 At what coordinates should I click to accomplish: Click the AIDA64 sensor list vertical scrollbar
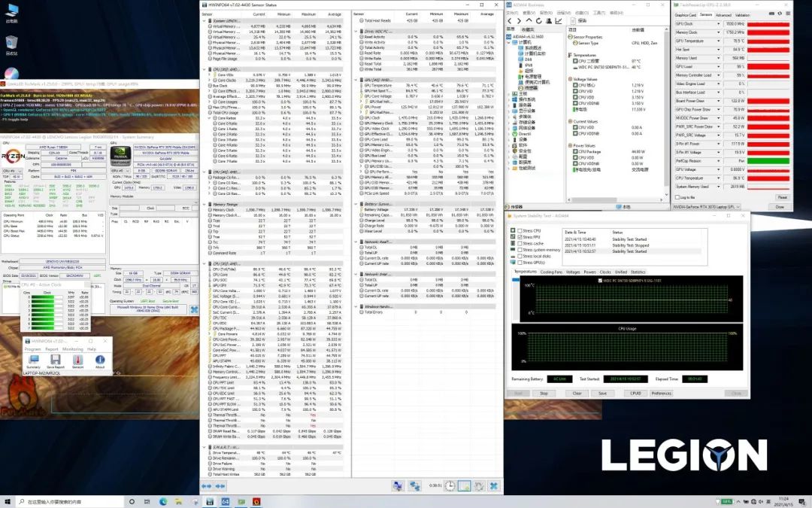point(665,113)
